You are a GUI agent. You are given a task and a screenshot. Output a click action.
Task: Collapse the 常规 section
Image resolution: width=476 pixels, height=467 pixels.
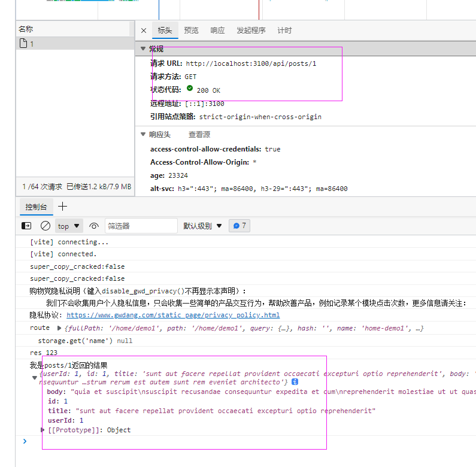pos(143,48)
